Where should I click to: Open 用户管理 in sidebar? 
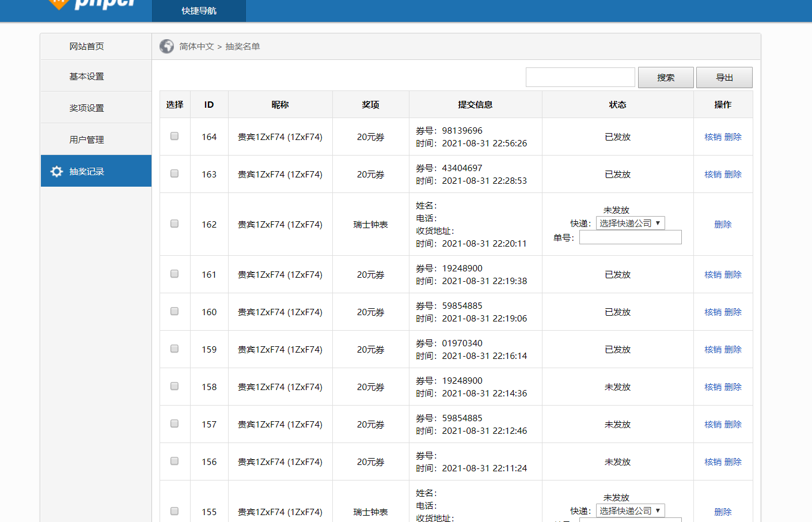(x=96, y=140)
